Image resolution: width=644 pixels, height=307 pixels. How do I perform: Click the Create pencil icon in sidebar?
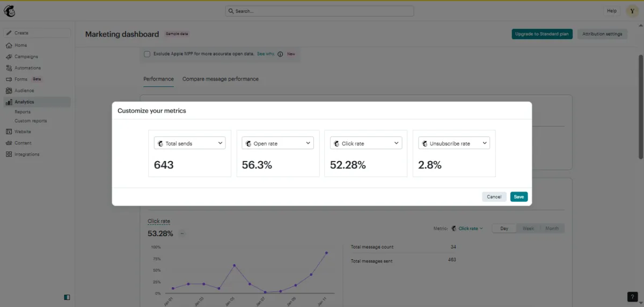point(9,33)
